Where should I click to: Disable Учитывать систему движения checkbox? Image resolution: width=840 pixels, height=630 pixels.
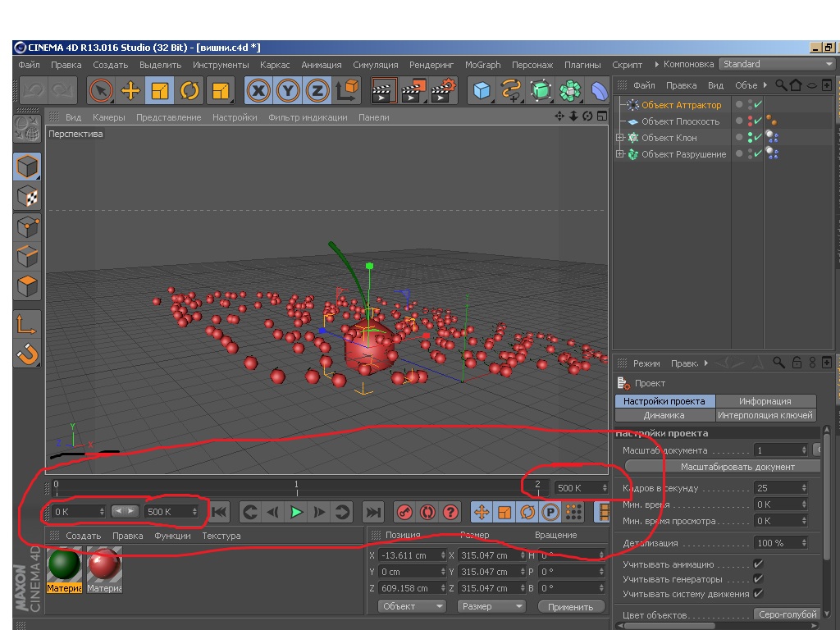point(758,594)
